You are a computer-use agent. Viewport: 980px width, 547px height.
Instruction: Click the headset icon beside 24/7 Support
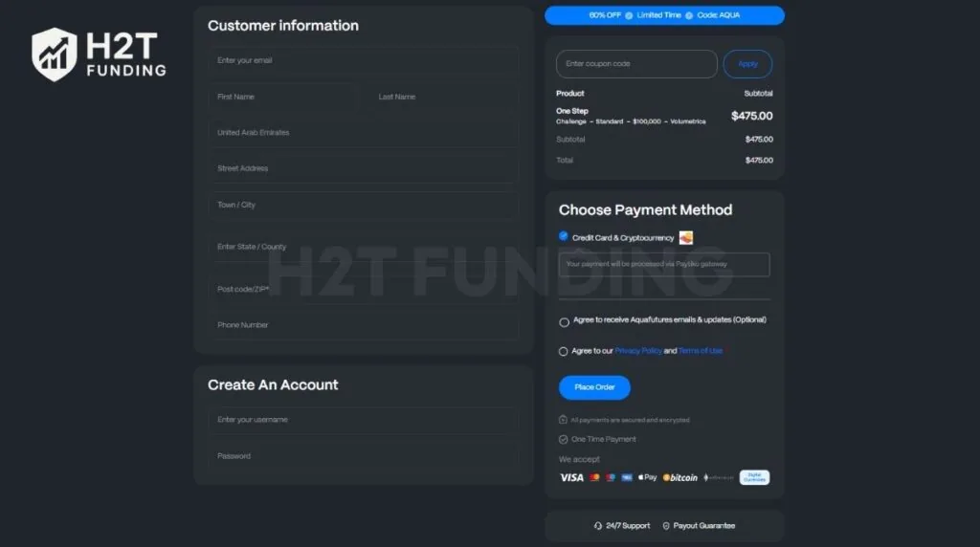[x=598, y=526]
